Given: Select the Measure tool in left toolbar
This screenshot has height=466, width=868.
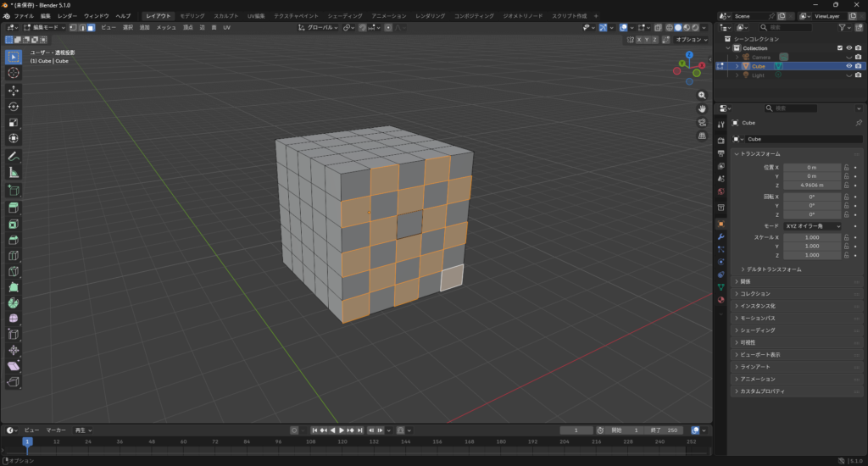Looking at the screenshot, I should click(x=14, y=172).
